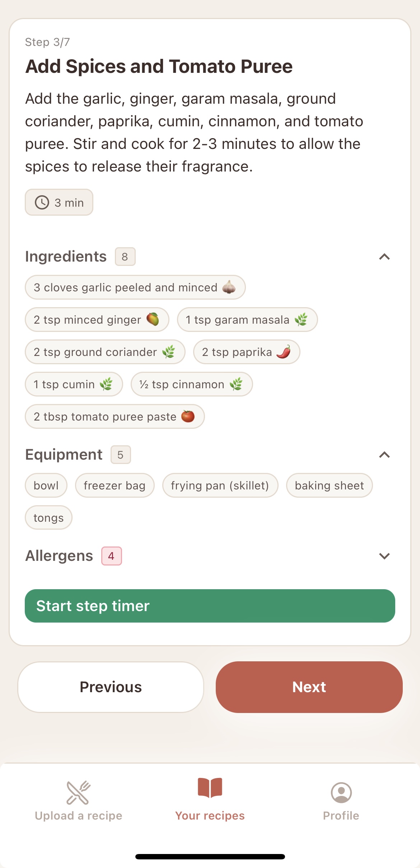The width and height of the screenshot is (420, 868).
Task: Click the clock icon beside 3 min
Action: point(41,202)
